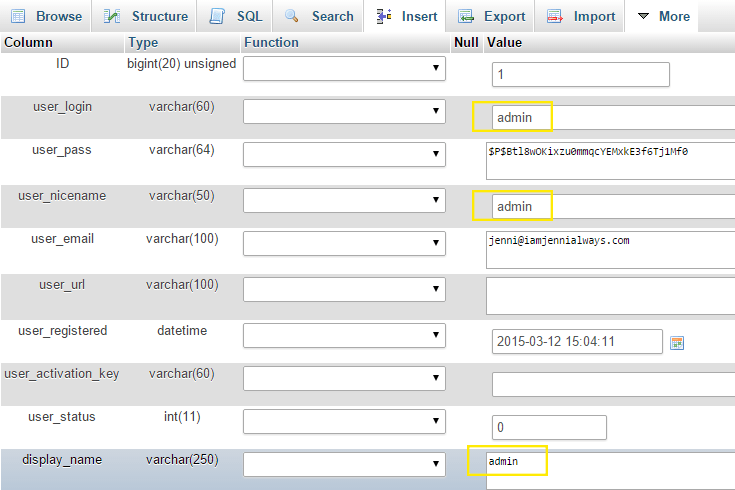Image resolution: width=735 pixels, height=490 pixels.
Task: Click the user_pass hash text area
Action: pos(610,159)
